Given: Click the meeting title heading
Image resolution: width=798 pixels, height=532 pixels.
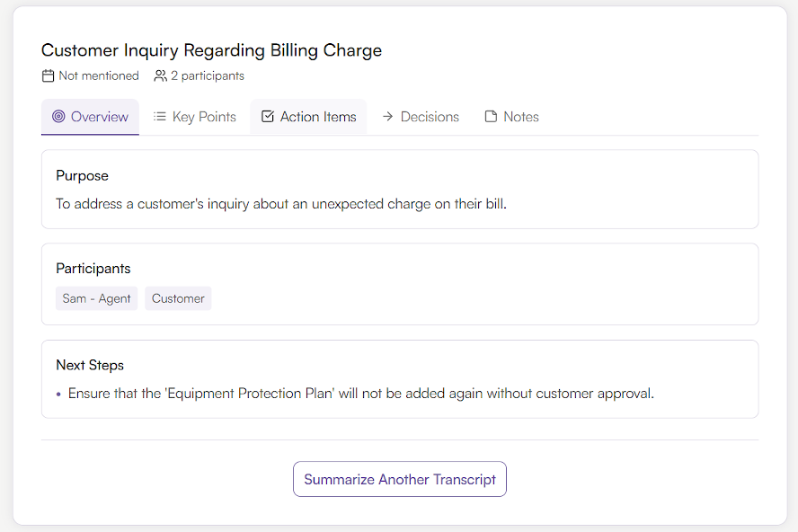Looking at the screenshot, I should click(x=211, y=50).
